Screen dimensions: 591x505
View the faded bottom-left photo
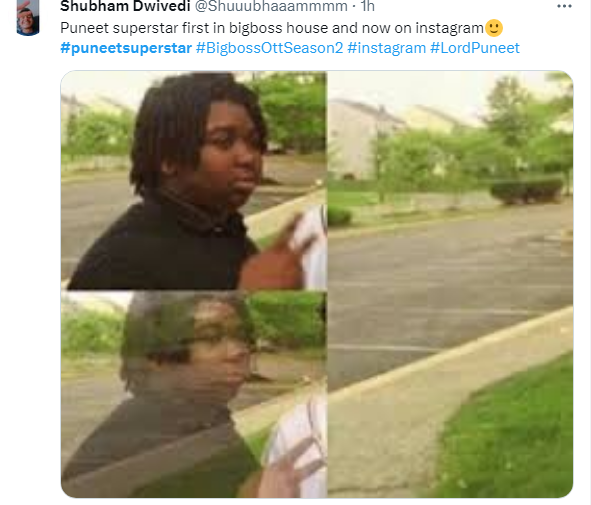point(194,395)
